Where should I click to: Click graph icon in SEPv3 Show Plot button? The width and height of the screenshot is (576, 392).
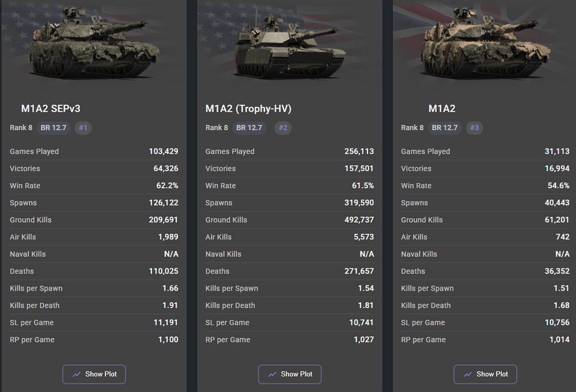pos(77,374)
